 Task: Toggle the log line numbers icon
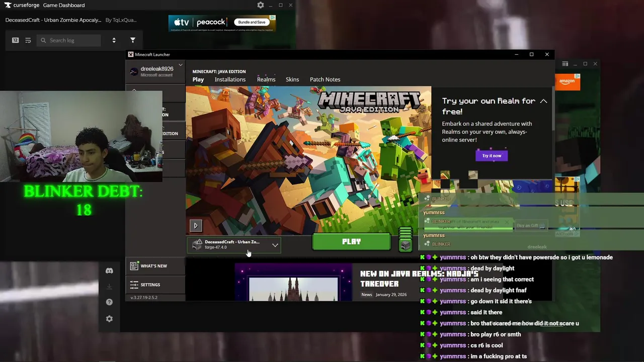tap(15, 40)
